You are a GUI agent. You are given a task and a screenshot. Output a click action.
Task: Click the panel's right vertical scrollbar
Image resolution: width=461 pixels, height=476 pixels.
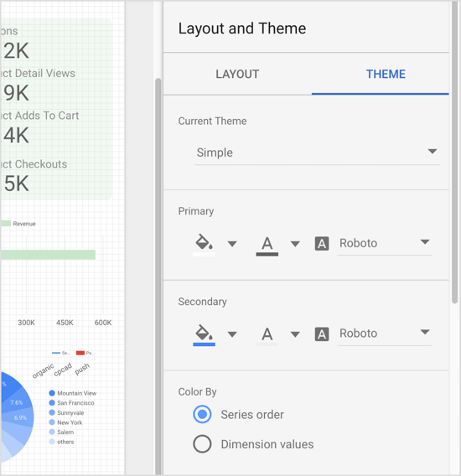pyautogui.click(x=454, y=152)
